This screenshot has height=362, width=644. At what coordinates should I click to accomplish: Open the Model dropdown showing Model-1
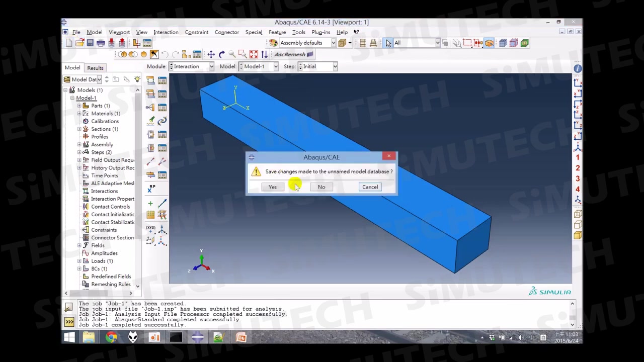tap(259, 66)
